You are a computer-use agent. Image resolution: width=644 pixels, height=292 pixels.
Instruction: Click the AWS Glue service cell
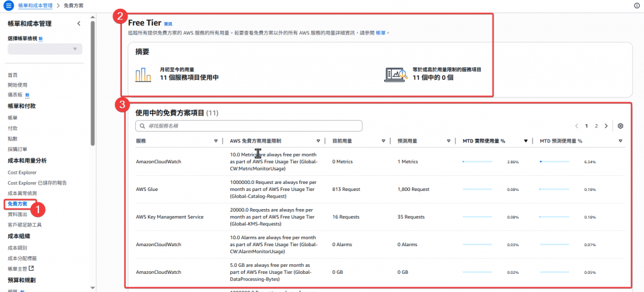pos(147,190)
